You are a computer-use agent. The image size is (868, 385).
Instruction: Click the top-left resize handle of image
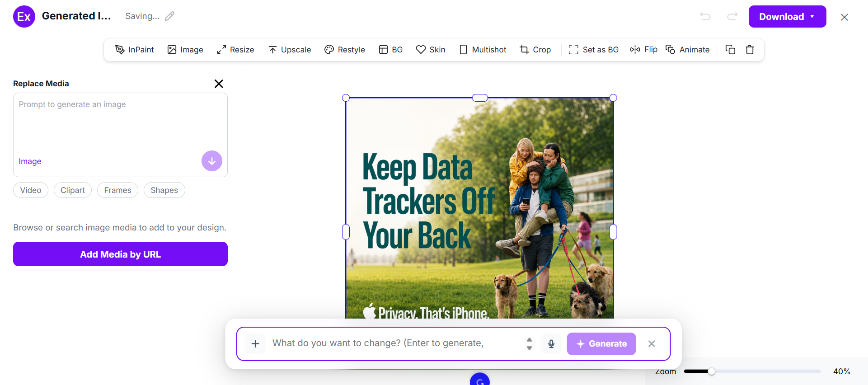[x=346, y=98]
